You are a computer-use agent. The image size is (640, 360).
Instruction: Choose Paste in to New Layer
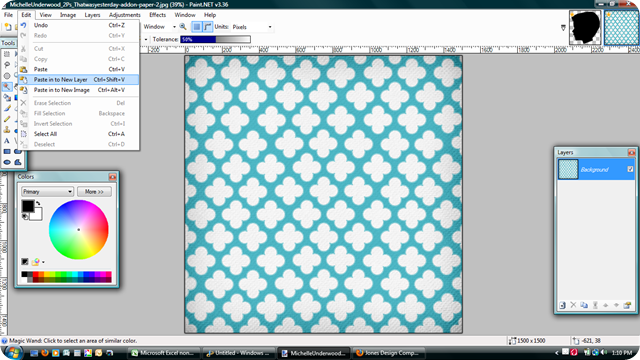tap(79, 80)
